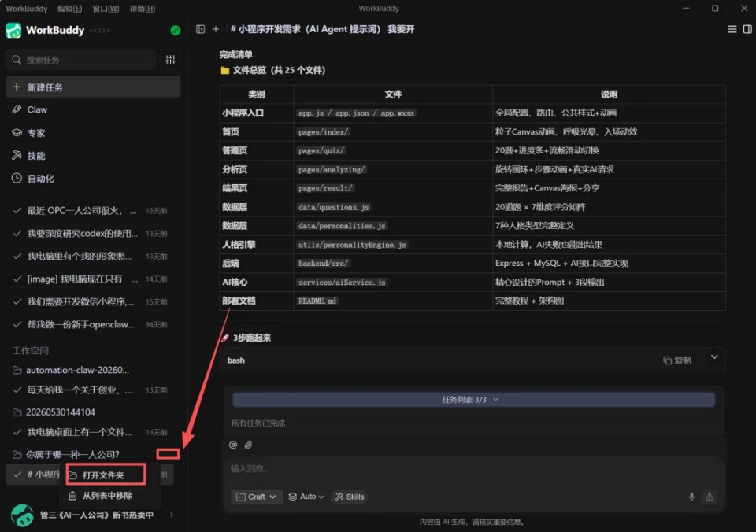Screen dimensions: 756x532
Task: Focus the 输入消息 message input
Action: coord(472,469)
